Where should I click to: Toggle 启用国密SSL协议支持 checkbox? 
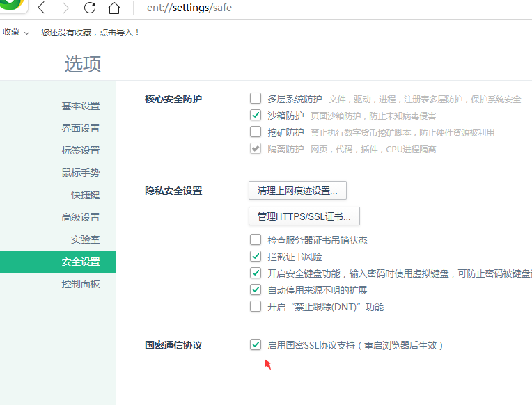(256, 345)
